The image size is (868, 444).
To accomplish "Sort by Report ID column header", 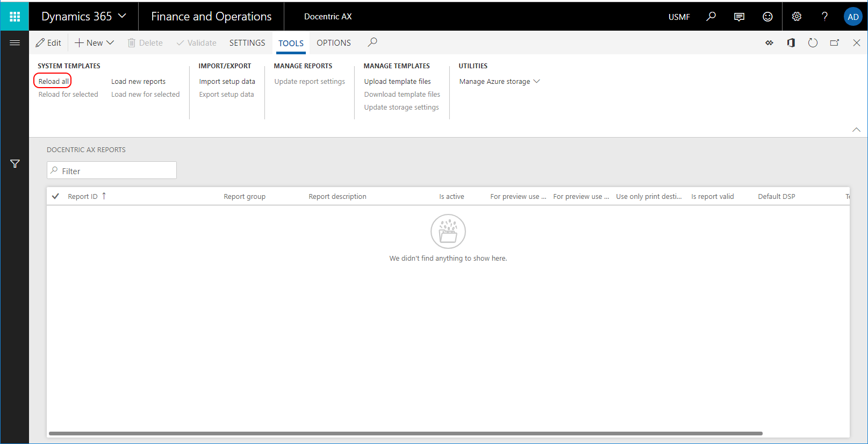I will 83,197.
